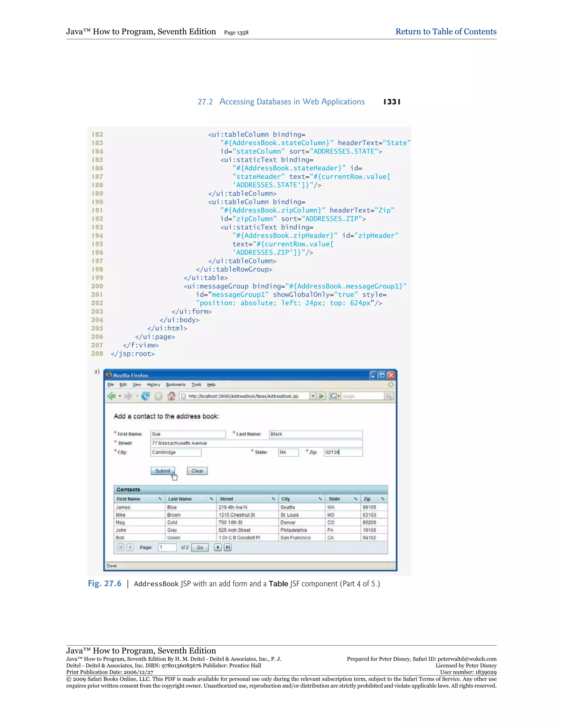The height and width of the screenshot is (728, 563).
Task: Click the Page number input field
Action: 167,547
